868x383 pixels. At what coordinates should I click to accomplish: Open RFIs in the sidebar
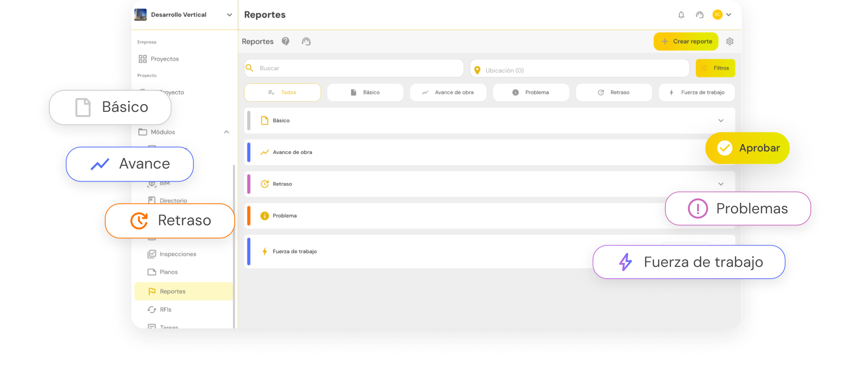tap(165, 310)
